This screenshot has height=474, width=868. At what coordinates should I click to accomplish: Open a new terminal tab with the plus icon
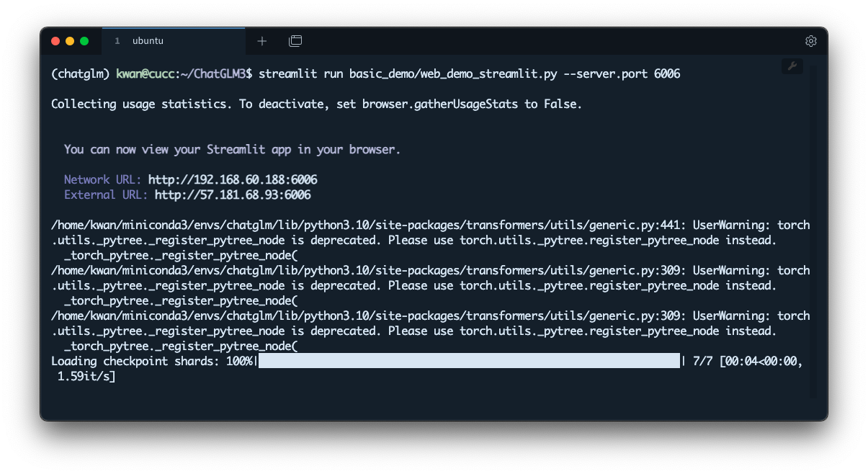(261, 40)
